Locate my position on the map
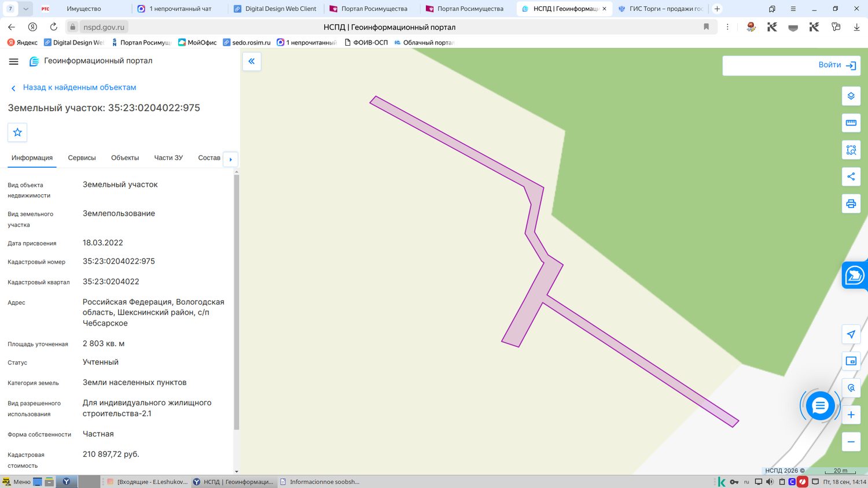868x488 pixels. tap(851, 334)
